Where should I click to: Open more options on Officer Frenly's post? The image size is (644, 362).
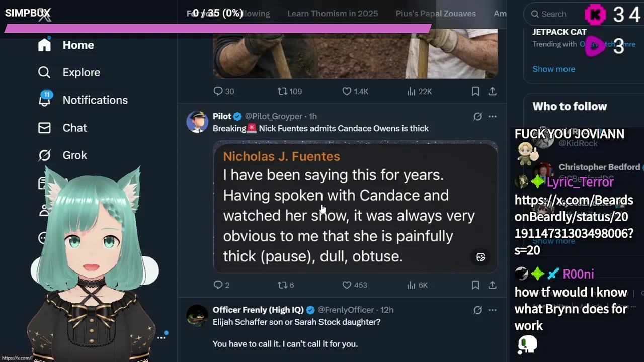[493, 310]
